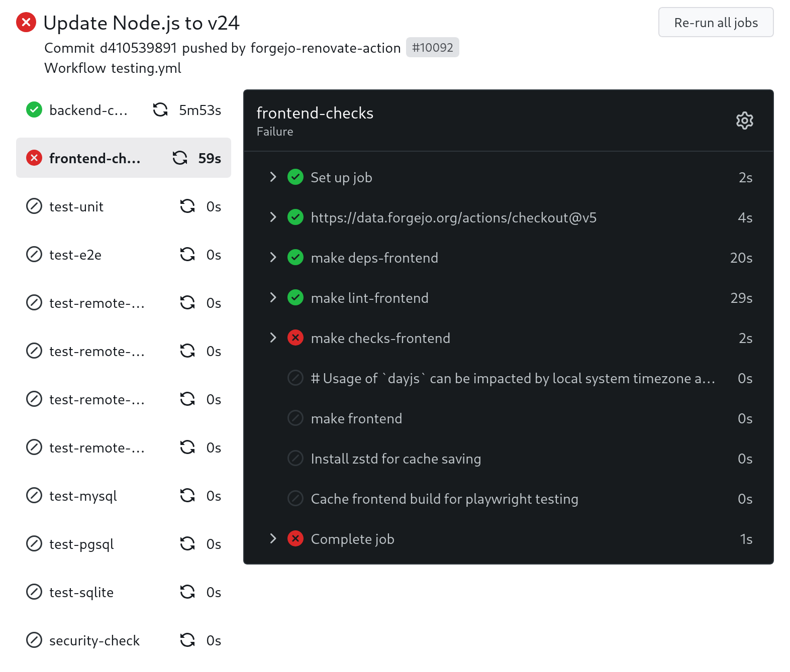Click re-run icon for frontend-checks job
Screen dimensions: 790x672
point(180,158)
